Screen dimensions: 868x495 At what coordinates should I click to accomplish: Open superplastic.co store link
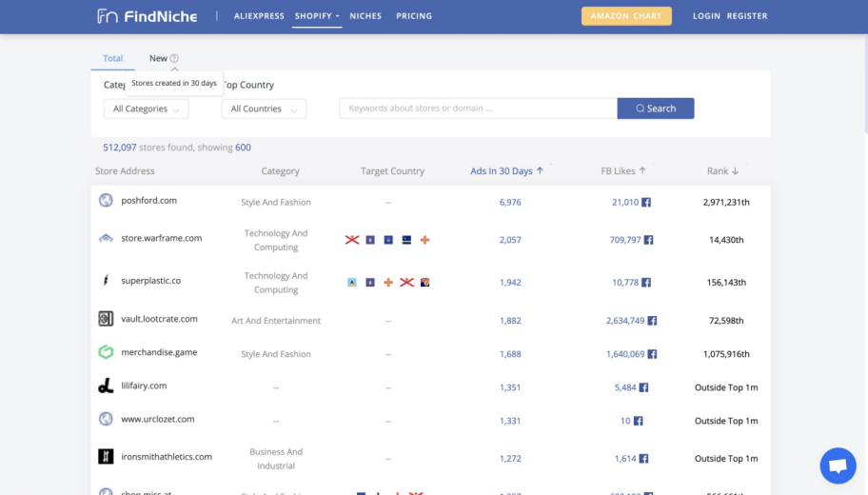[151, 281]
